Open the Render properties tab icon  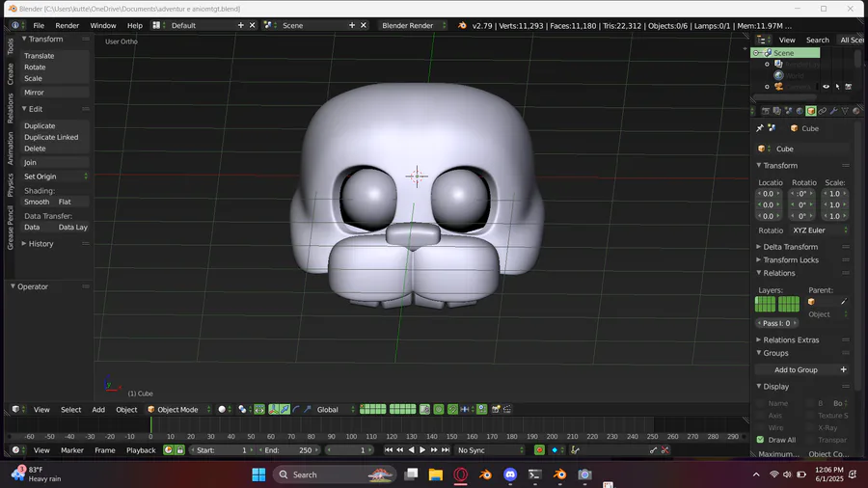tap(766, 111)
